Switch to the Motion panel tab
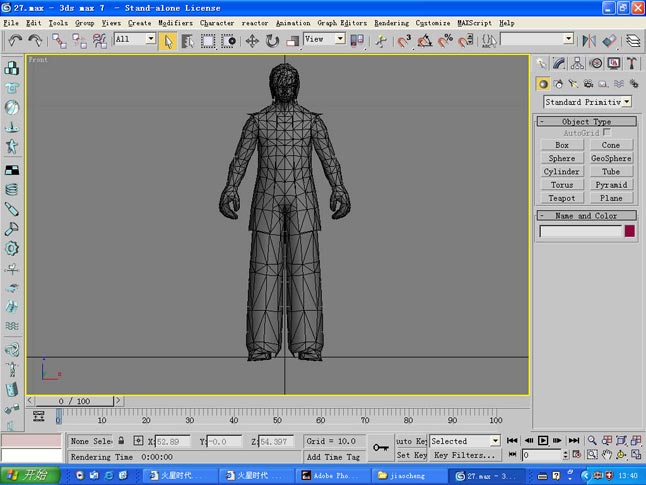Viewport: 646px width, 485px height. point(596,63)
